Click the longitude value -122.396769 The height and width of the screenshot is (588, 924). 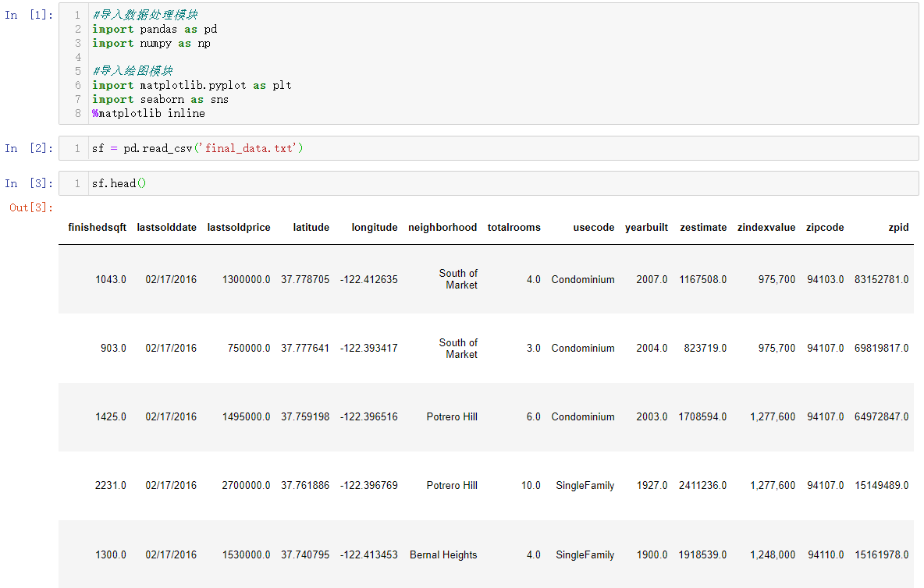(369, 486)
